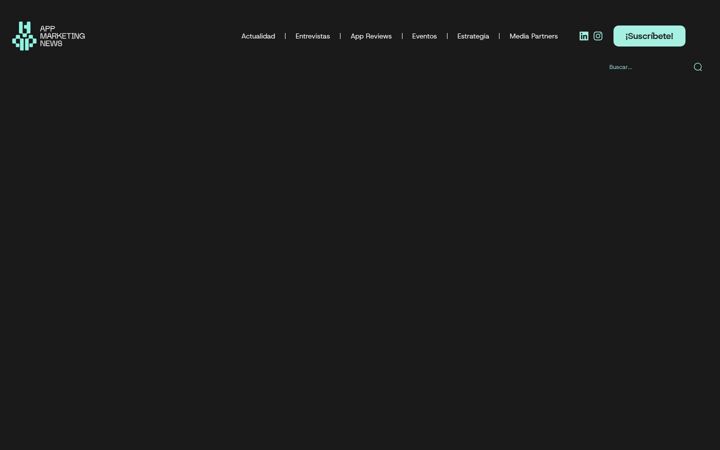Click the ¡Suscríbete! button
The height and width of the screenshot is (450, 720).
(x=649, y=36)
